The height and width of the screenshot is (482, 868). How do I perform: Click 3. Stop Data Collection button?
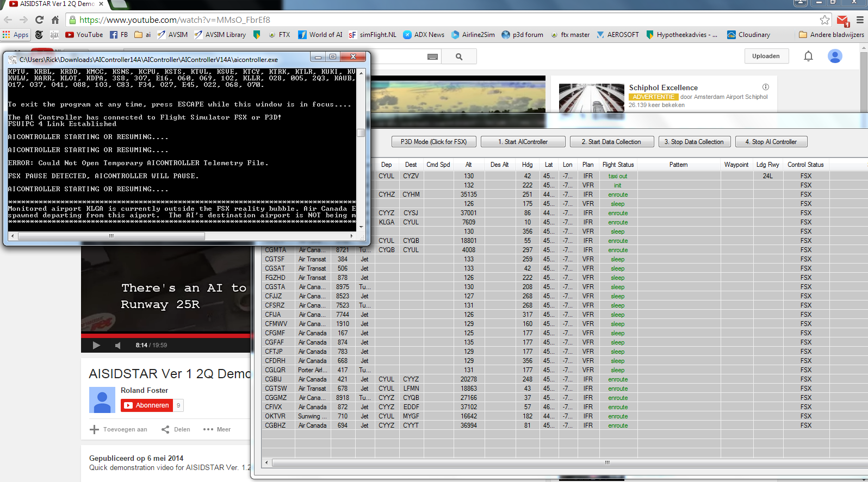[x=695, y=142]
